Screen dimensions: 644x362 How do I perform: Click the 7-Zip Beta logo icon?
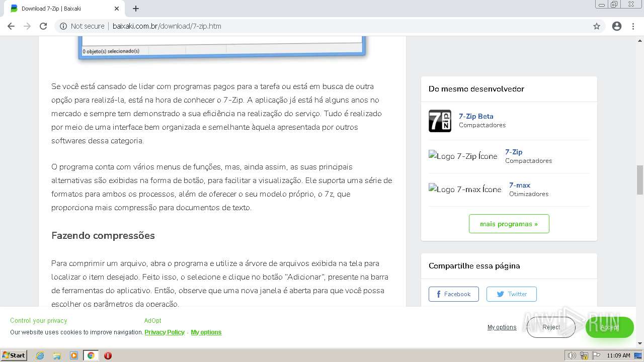tap(440, 121)
